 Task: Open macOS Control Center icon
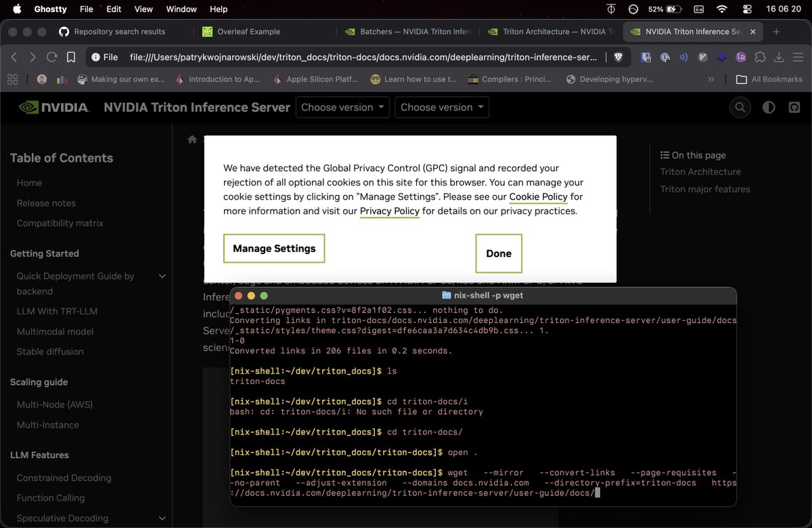point(748,9)
